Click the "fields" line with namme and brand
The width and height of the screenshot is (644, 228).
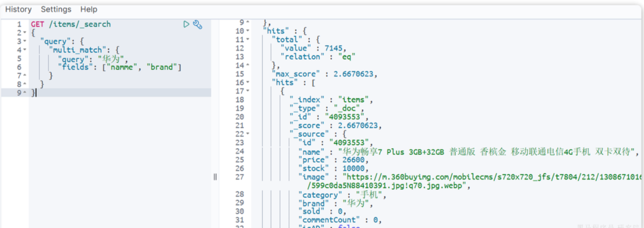click(120, 67)
